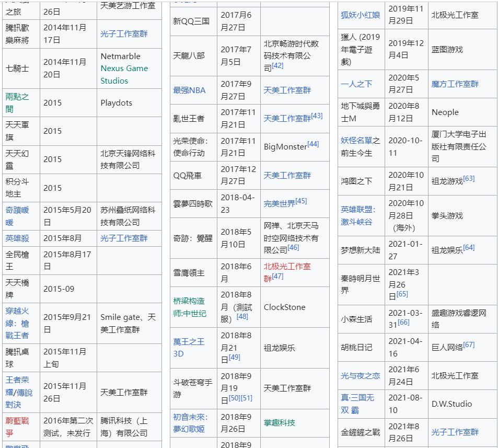Open the 最强NBA link

(x=189, y=90)
